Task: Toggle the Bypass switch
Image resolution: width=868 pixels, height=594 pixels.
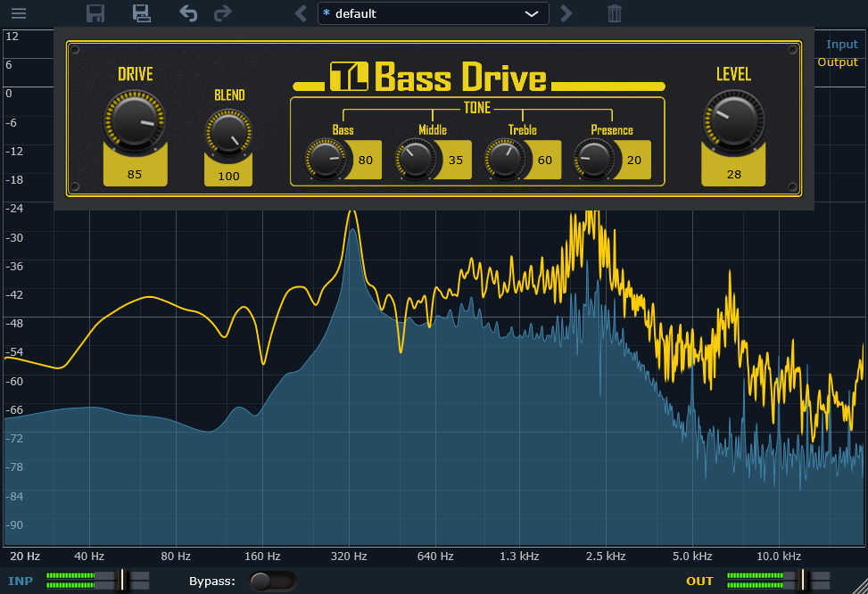Action: (x=272, y=582)
